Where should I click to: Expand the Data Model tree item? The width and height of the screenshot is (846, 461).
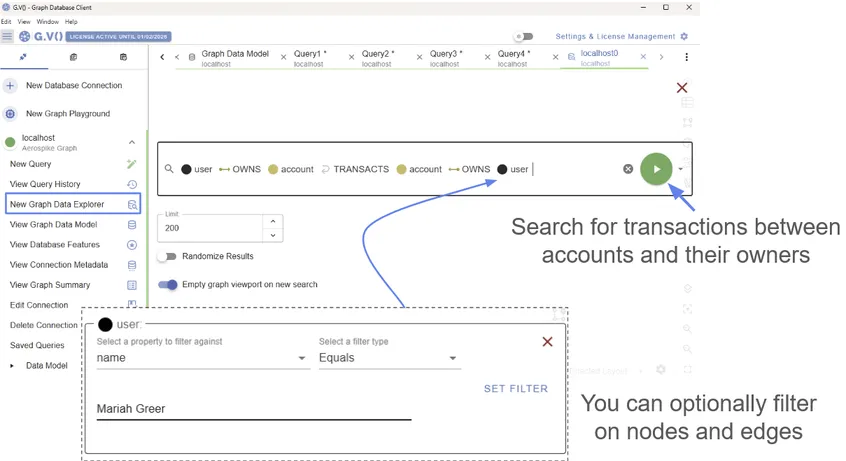(x=12, y=365)
